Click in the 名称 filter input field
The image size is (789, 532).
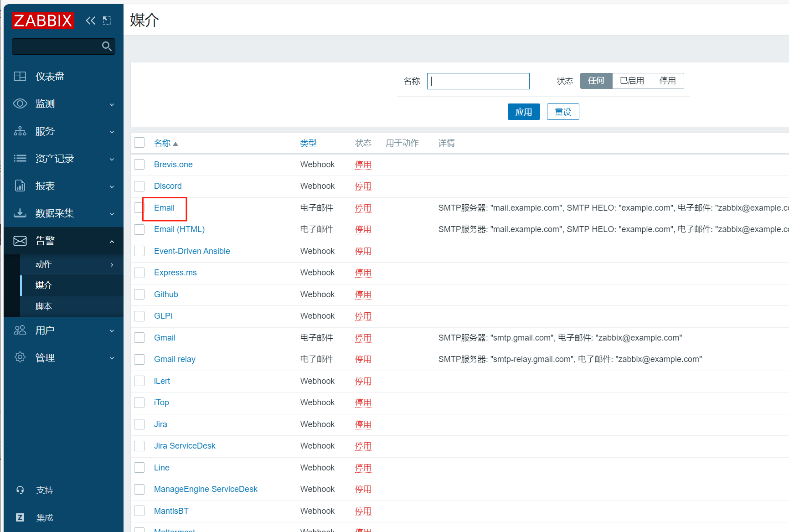(x=478, y=81)
